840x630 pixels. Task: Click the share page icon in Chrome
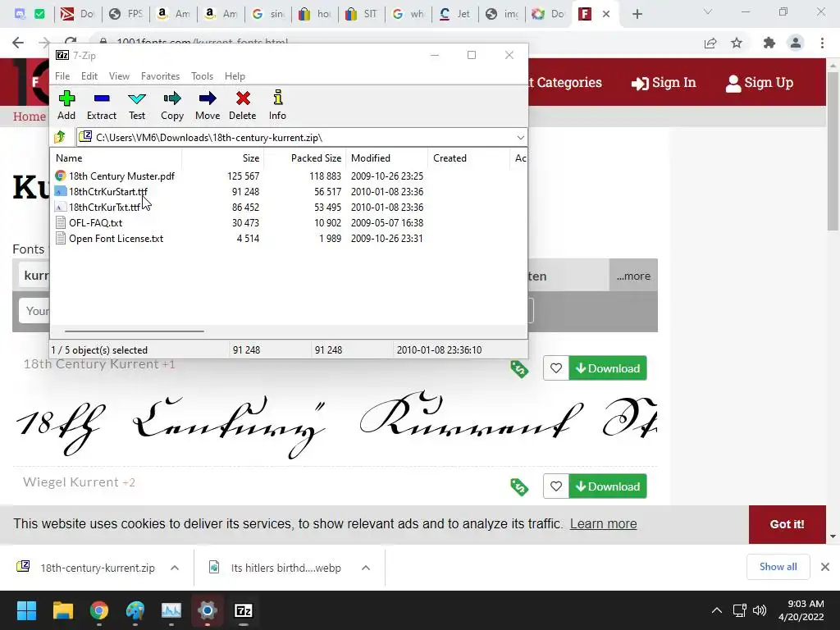pos(710,43)
